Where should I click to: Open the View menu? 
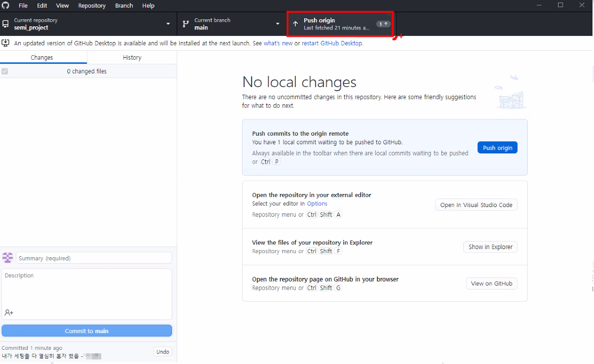(62, 6)
